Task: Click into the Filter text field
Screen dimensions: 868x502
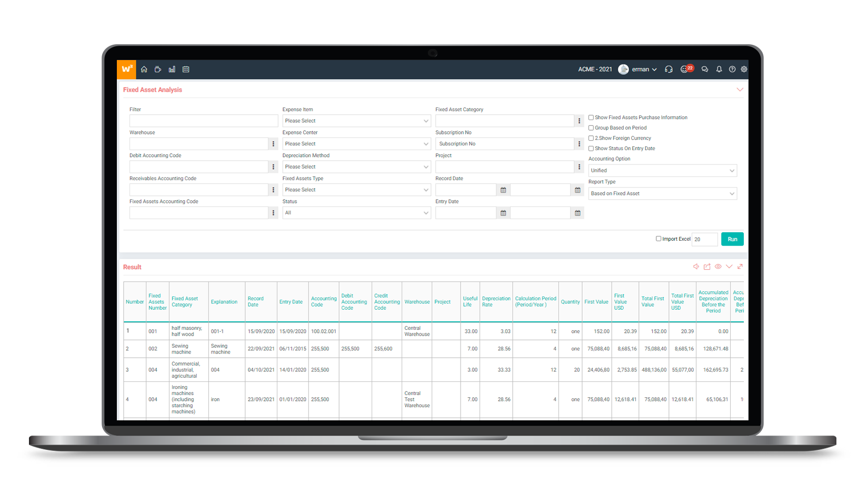Action: [203, 121]
